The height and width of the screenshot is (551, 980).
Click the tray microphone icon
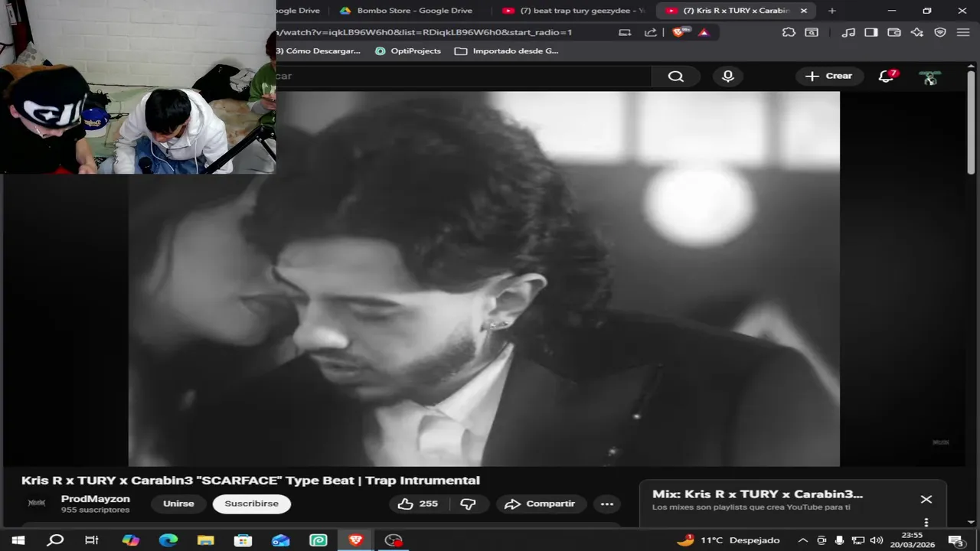point(840,540)
